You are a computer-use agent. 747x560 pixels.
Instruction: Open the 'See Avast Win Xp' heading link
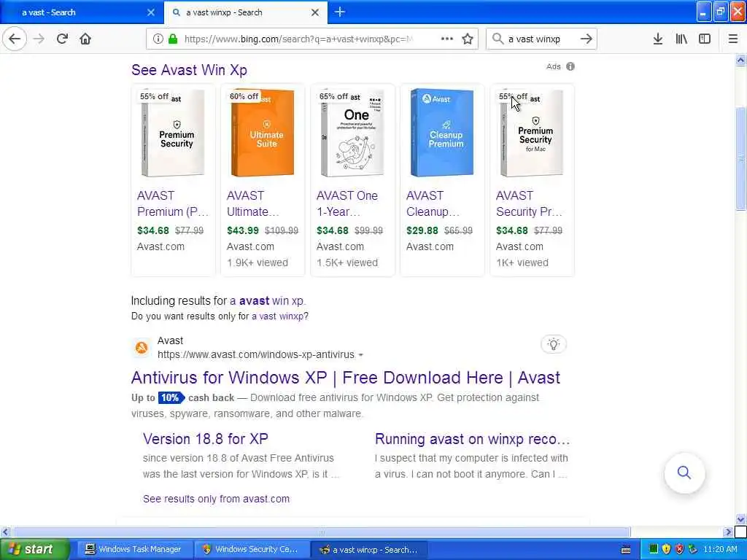point(189,70)
